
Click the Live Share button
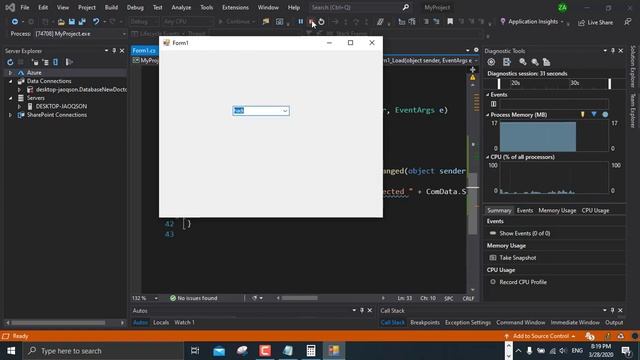point(596,22)
